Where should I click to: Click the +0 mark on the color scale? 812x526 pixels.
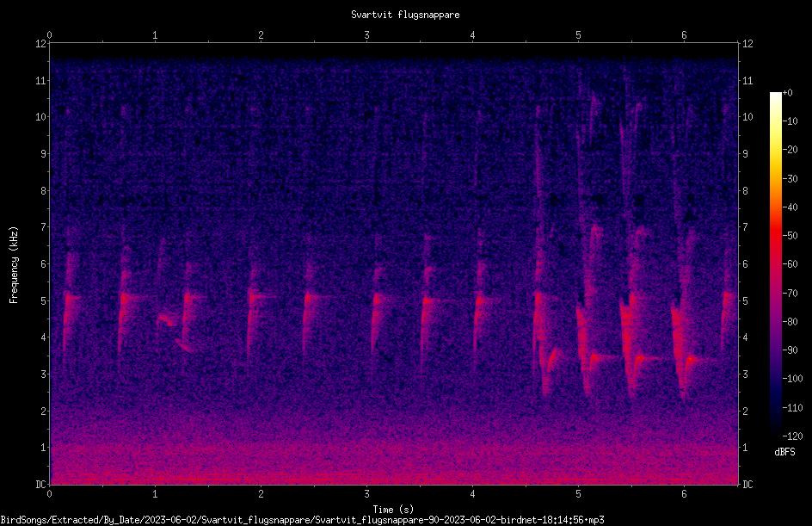coord(787,93)
